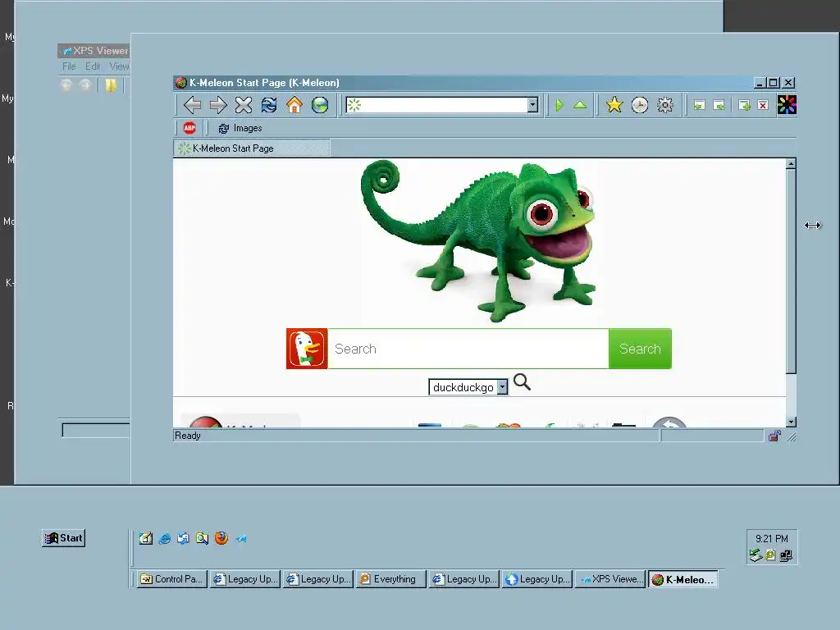Click the globe search icon in the toolbar
This screenshot has height=630, width=840.
point(320,105)
